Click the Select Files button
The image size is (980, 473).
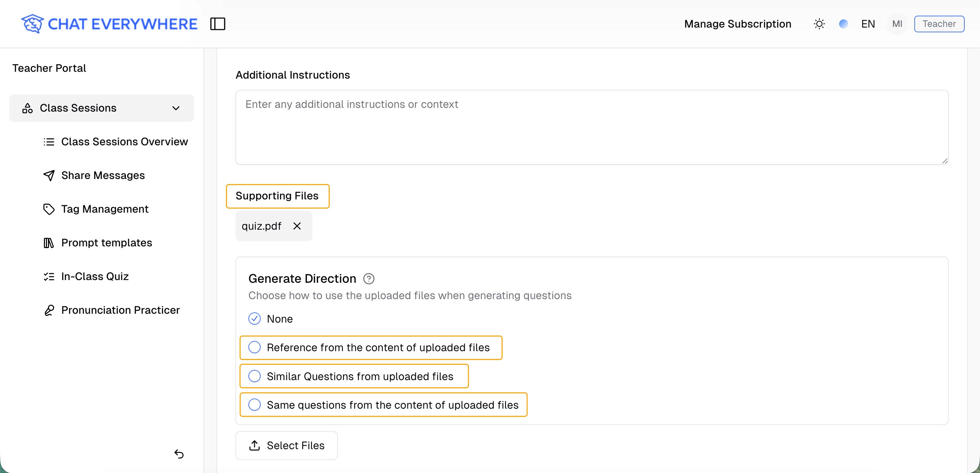(287, 445)
